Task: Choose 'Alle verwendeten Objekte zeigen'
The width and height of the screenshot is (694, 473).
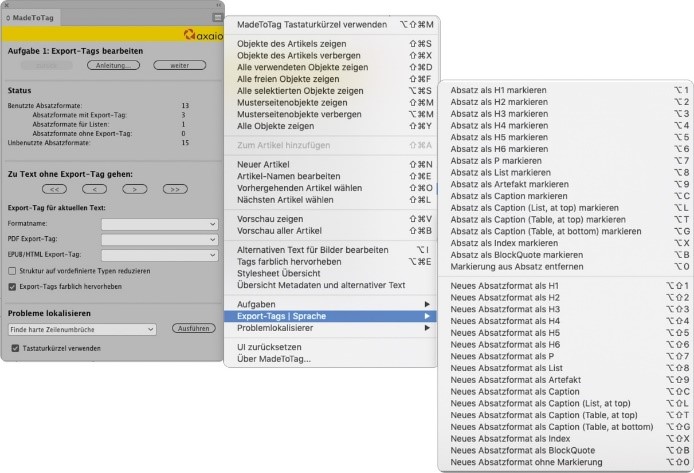Action: pyautogui.click(x=330, y=67)
